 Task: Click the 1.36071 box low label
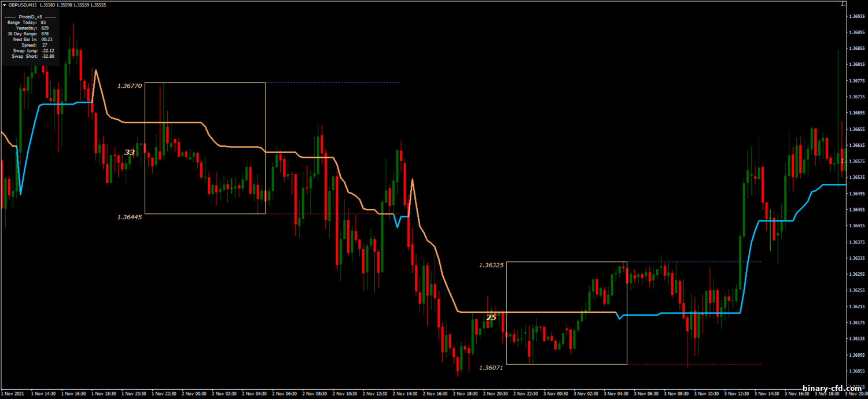click(491, 368)
